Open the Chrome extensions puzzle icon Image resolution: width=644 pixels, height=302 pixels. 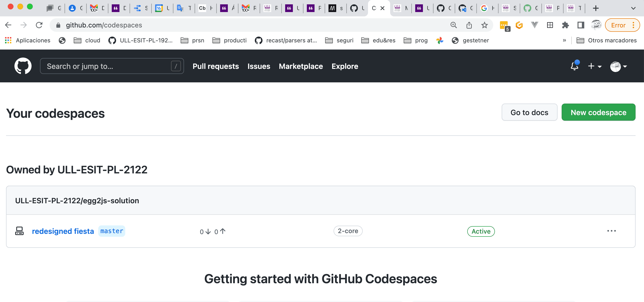pyautogui.click(x=565, y=25)
